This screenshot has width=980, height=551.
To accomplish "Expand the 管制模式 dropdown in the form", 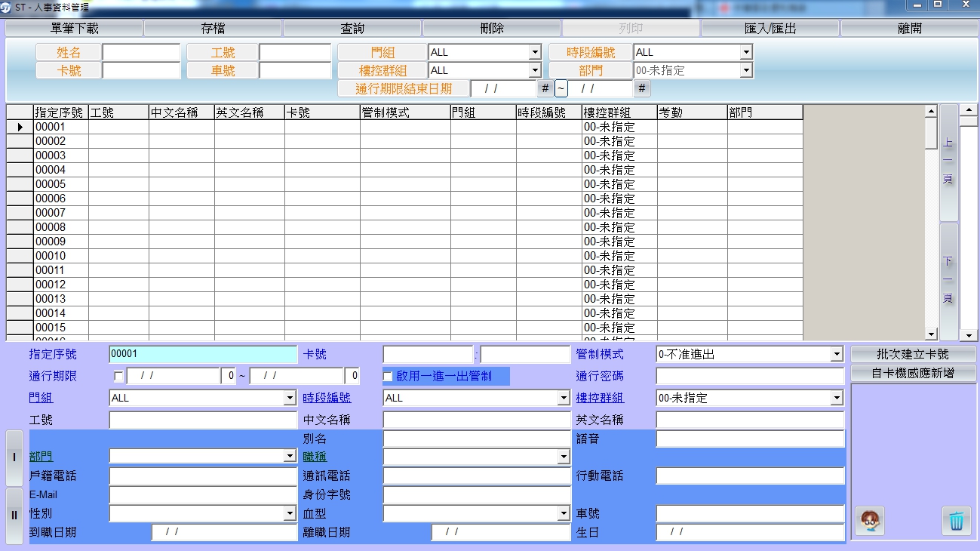I will (x=836, y=355).
